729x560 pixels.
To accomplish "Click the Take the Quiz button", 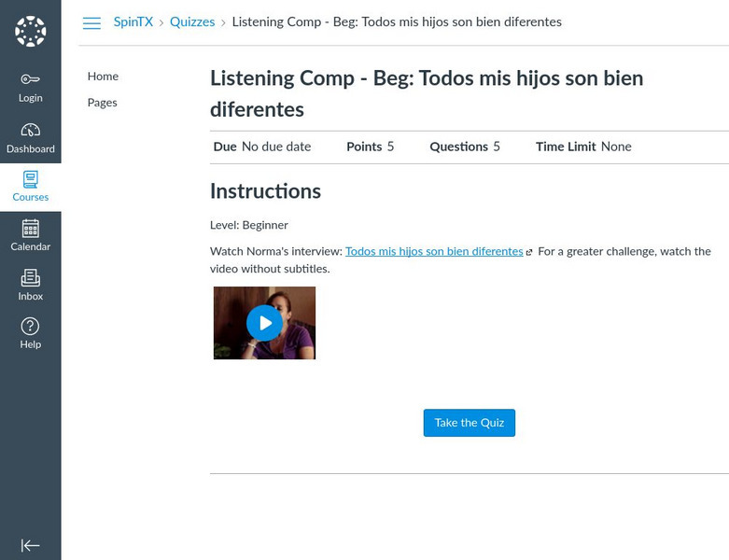I will 469,423.
